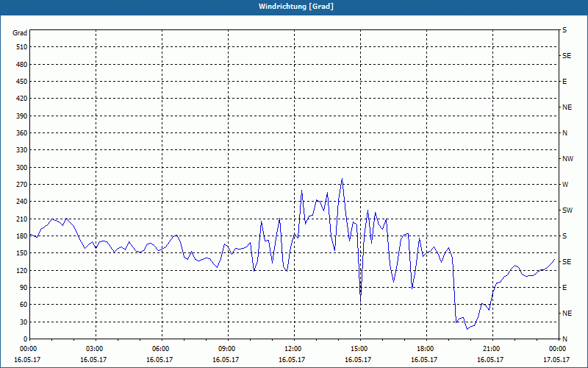This screenshot has height=368, width=588.
Task: Click the 09:00 time axis label
Action: click(x=228, y=349)
